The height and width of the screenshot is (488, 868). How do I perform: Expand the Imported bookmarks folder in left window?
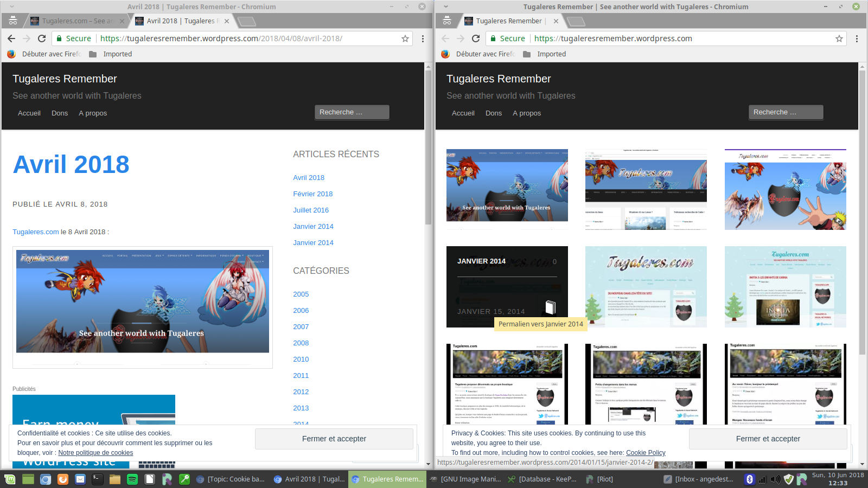[111, 54]
